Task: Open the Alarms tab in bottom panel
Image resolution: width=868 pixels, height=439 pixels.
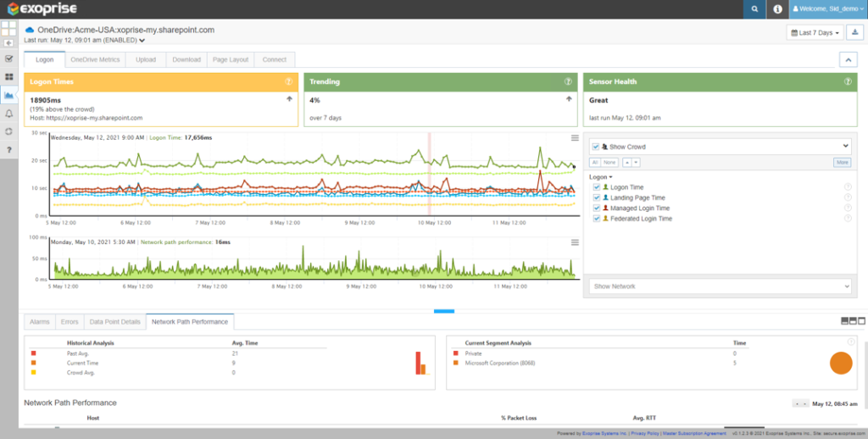Action: (39, 322)
